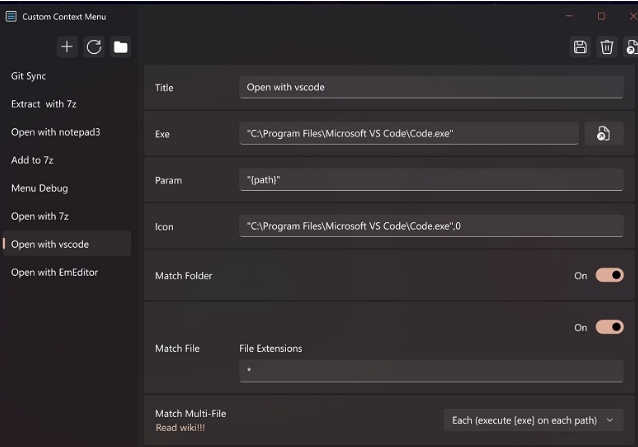This screenshot has height=447, width=638.
Task: Select Menu Debug item
Action: click(67, 188)
